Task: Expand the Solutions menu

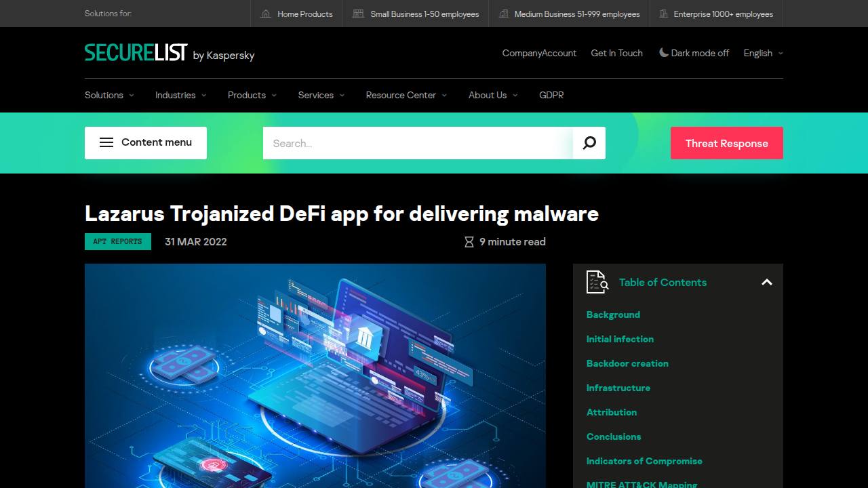Action: 109,95
